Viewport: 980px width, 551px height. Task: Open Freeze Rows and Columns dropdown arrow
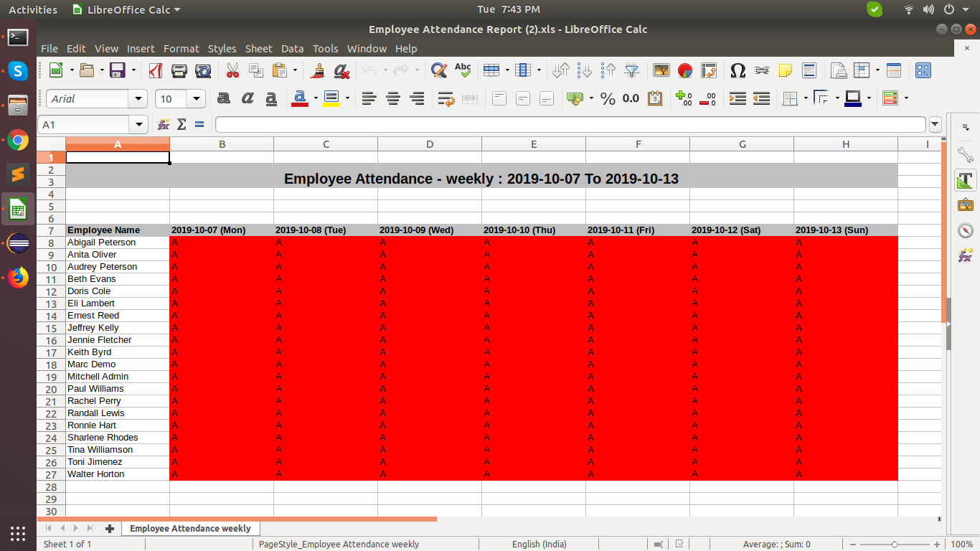(x=877, y=70)
